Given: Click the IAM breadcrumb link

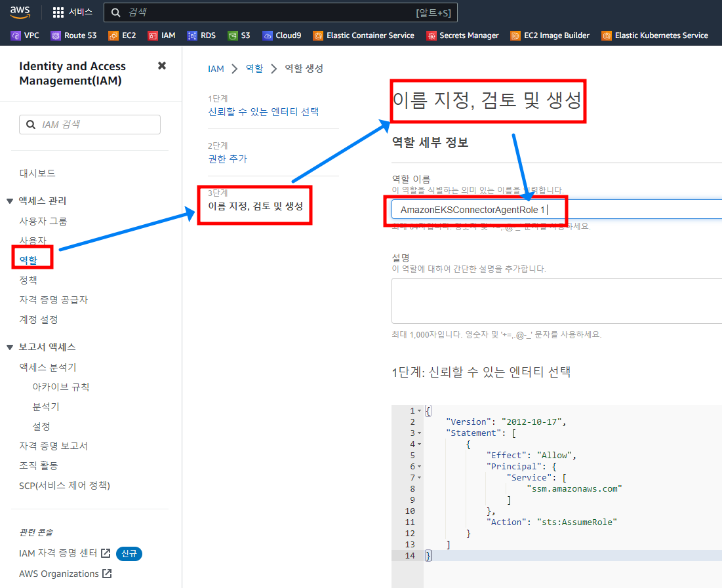Looking at the screenshot, I should point(216,69).
